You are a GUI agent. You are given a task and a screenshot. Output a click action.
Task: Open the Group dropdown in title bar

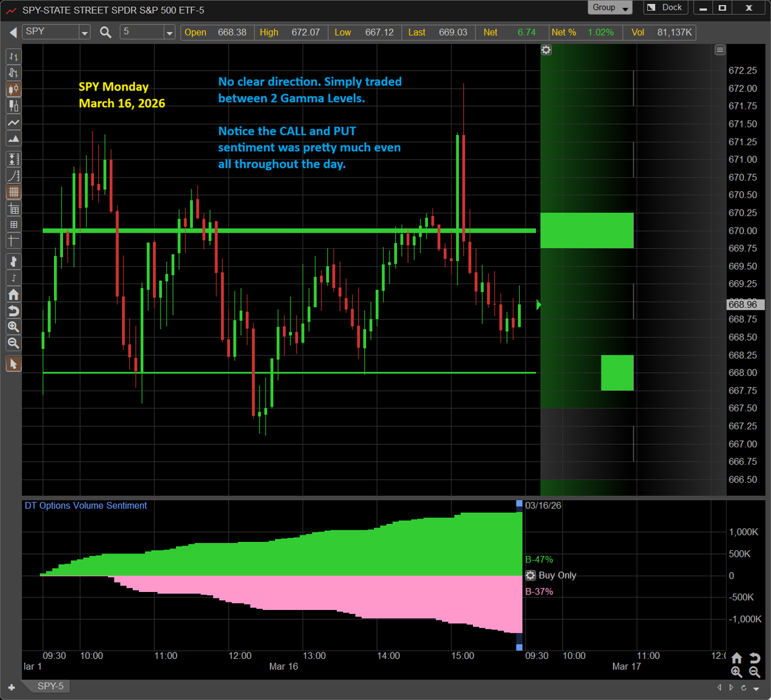coord(610,8)
